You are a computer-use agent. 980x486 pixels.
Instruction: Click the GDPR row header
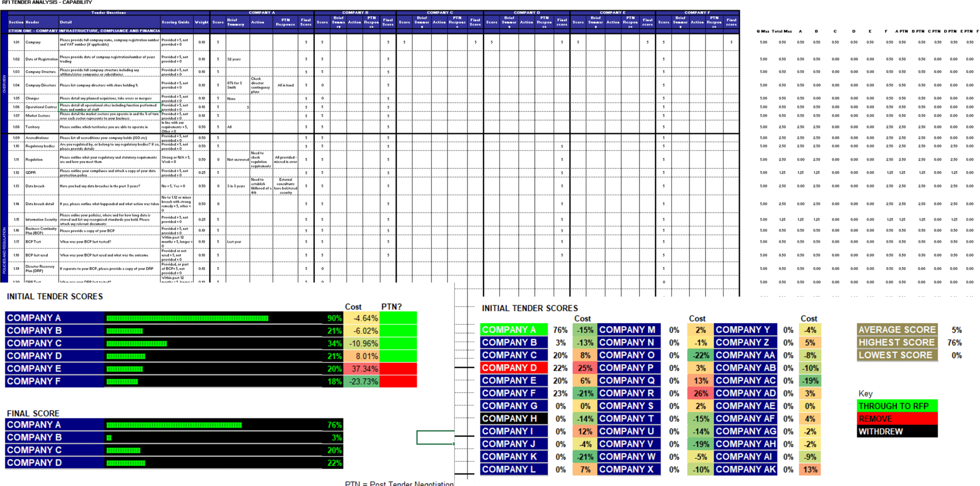pyautogui.click(x=41, y=173)
